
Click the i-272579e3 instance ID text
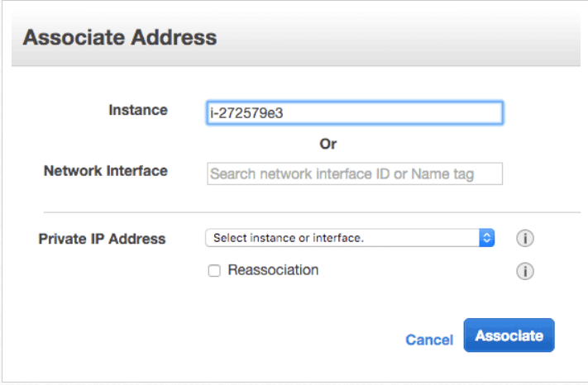[246, 113]
